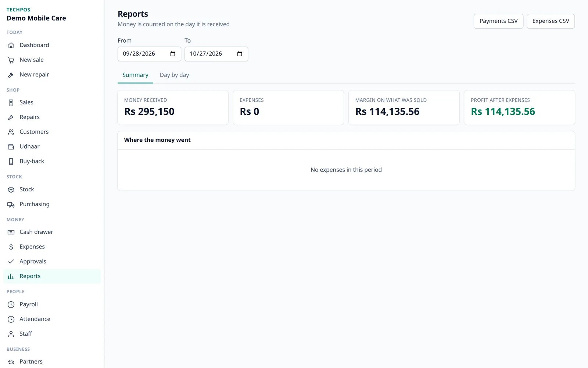This screenshot has width=588, height=368.
Task: Open the Sales receipt icon
Action: click(11, 103)
